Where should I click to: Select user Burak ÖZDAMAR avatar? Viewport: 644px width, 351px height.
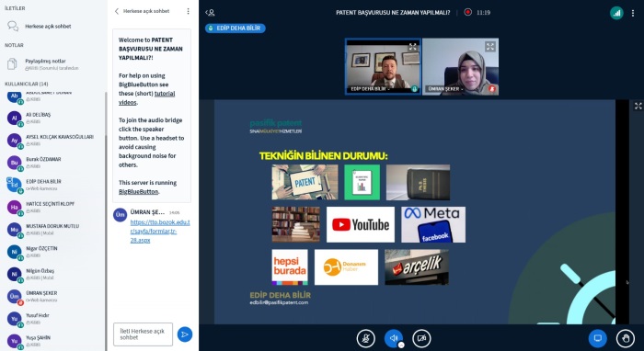(15, 163)
